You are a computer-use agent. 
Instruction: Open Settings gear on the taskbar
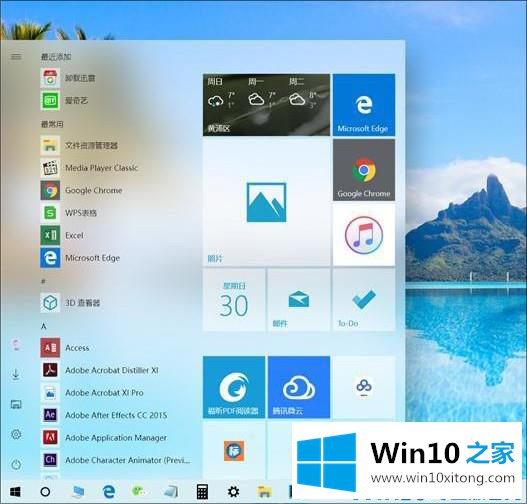coord(233,492)
